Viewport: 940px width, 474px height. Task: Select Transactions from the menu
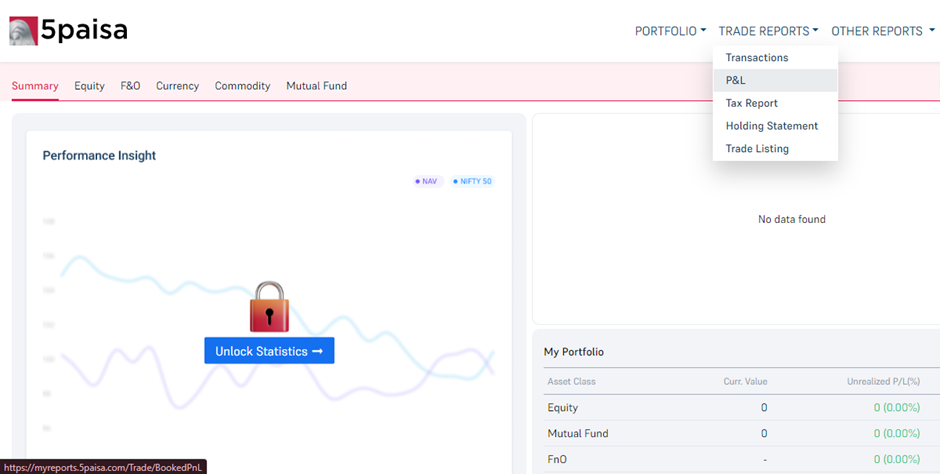point(757,58)
